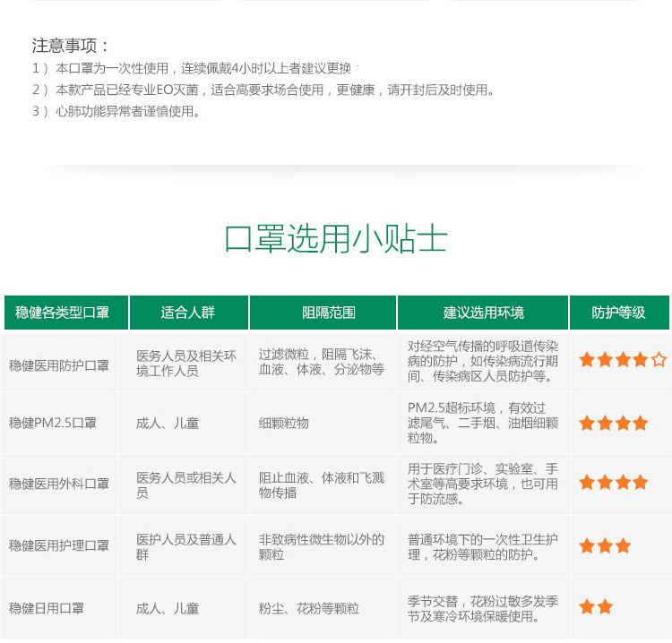Click the 普通环境下的一次性卫生护理 cell

click(483, 546)
